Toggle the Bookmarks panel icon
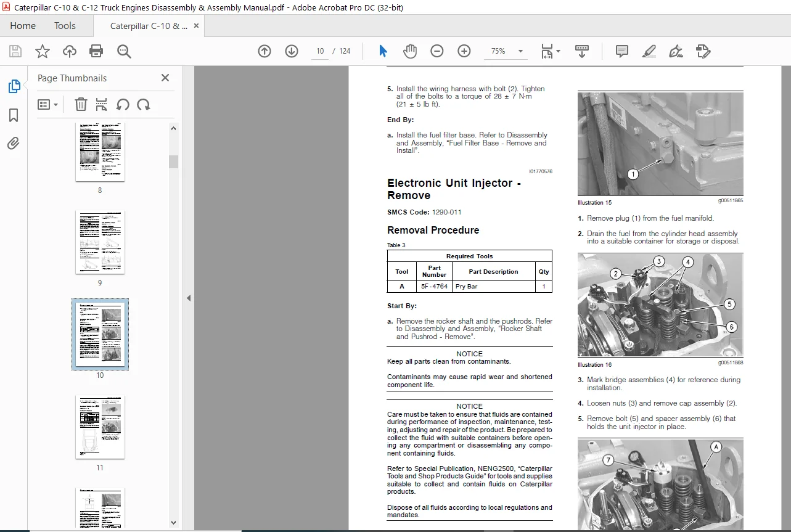Image resolution: width=791 pixels, height=532 pixels. (x=14, y=115)
